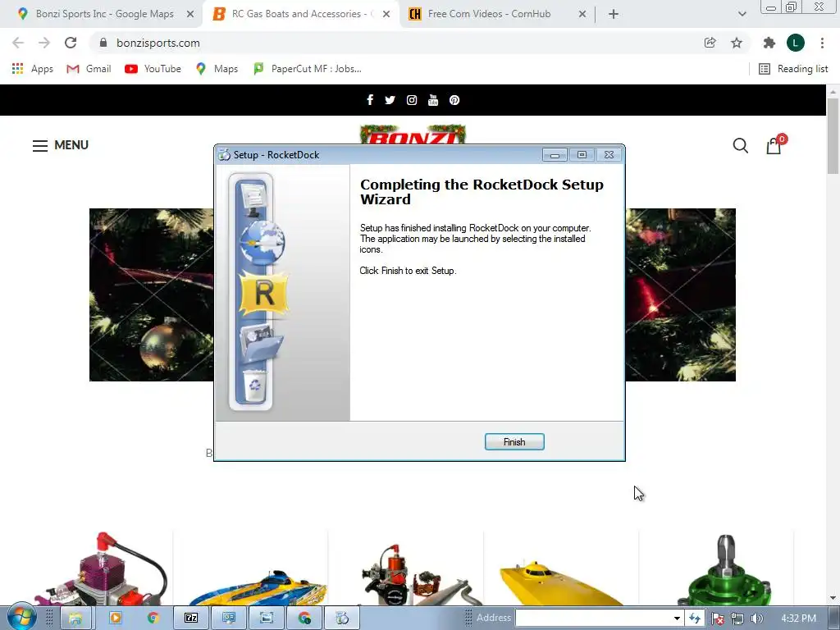Open the network tray icon

tap(737, 619)
